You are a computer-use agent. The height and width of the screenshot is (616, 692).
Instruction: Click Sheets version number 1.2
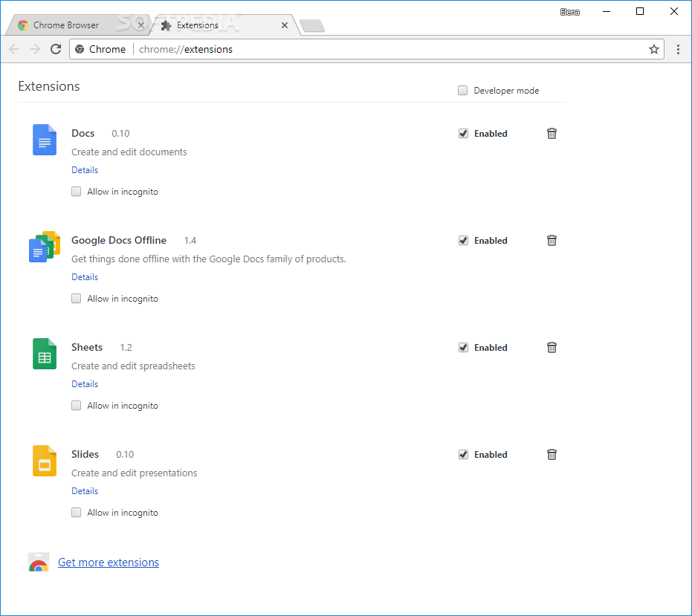coord(126,347)
